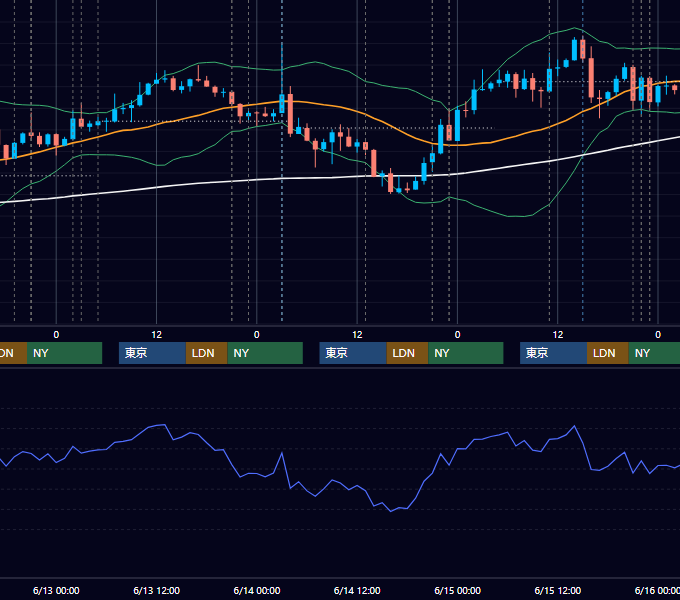
Task: Click the '6/13 12:00' date axis label
Action: (x=157, y=590)
